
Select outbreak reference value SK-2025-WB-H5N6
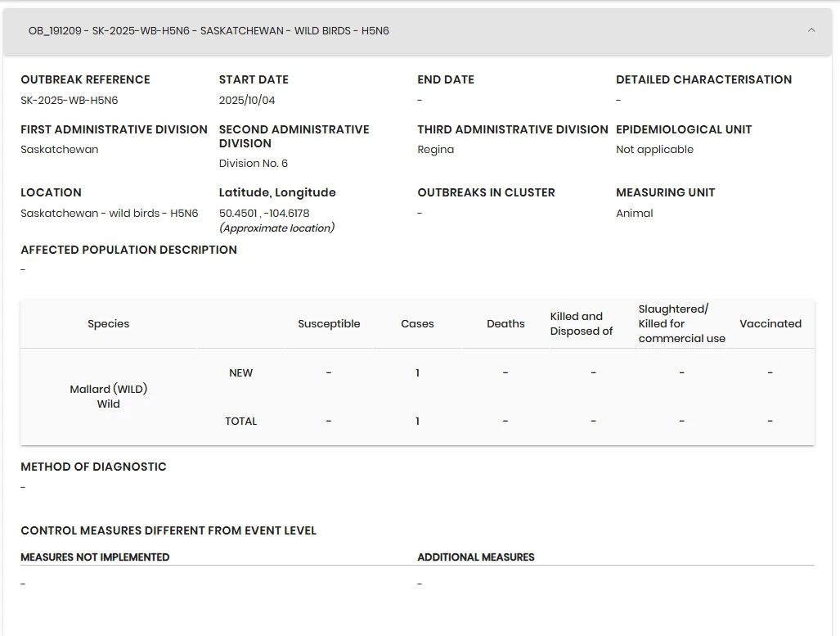[69, 101]
